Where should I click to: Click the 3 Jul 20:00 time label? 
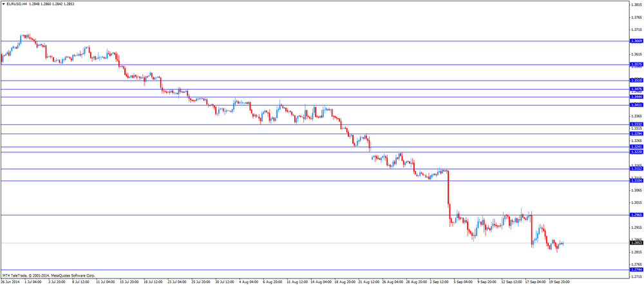57,282
